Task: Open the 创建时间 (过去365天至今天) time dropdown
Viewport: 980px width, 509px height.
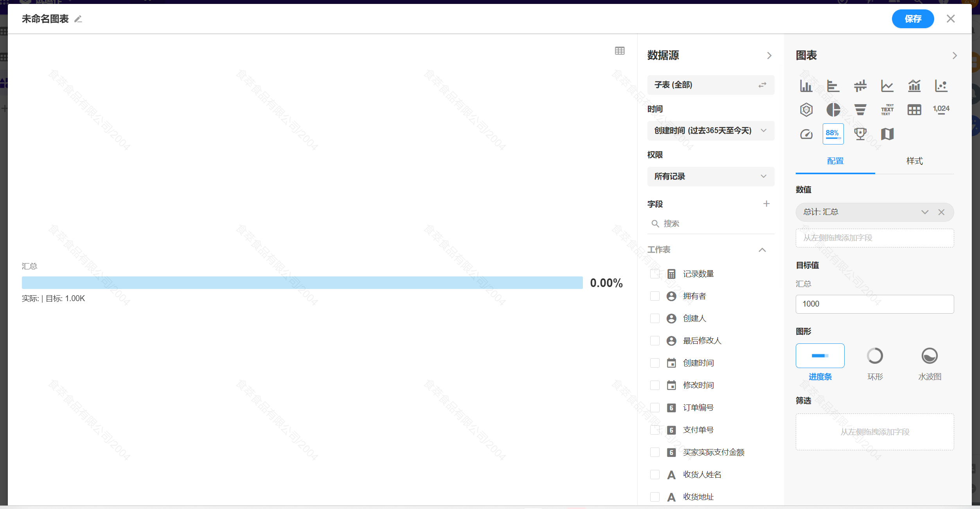Action: click(x=710, y=130)
